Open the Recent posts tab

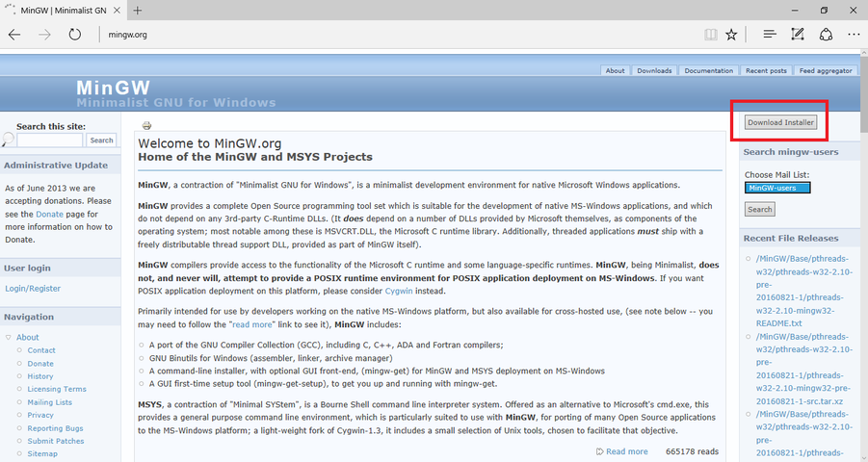pyautogui.click(x=766, y=71)
